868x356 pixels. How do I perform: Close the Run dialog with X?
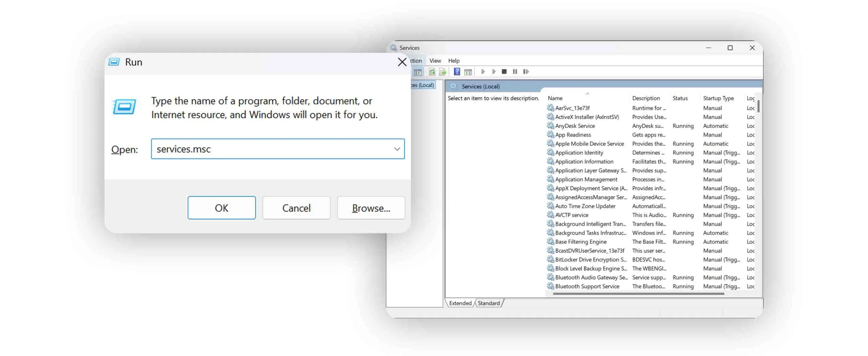(402, 62)
